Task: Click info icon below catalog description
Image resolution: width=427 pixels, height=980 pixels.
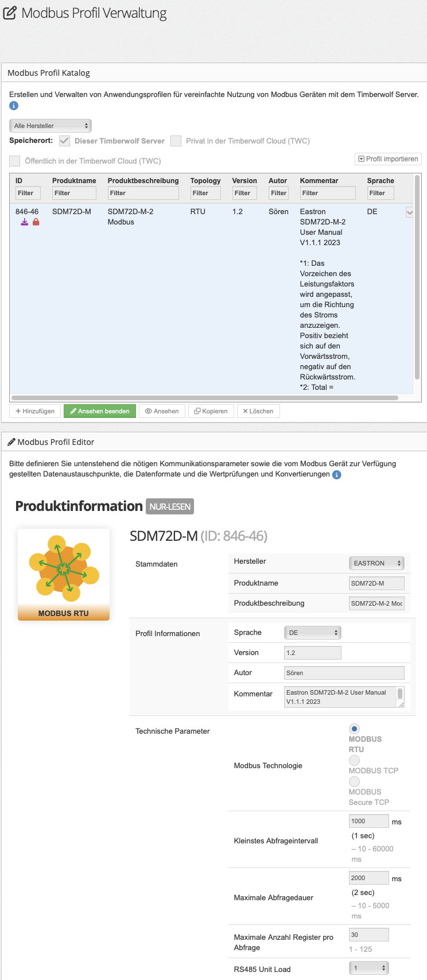Action: pyautogui.click(x=14, y=106)
